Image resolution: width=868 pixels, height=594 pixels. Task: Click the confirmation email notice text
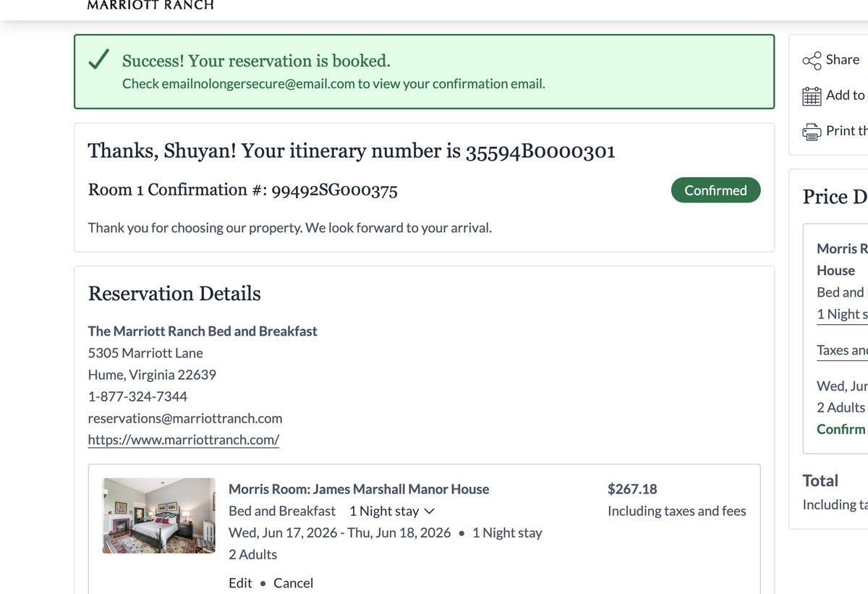pyautogui.click(x=333, y=84)
